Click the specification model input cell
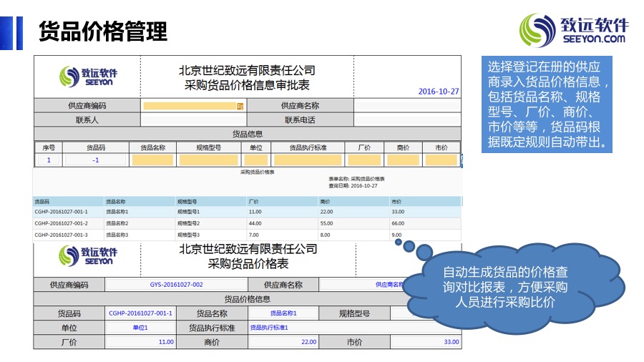Viewport: 644px width, 362px height. tap(209, 160)
